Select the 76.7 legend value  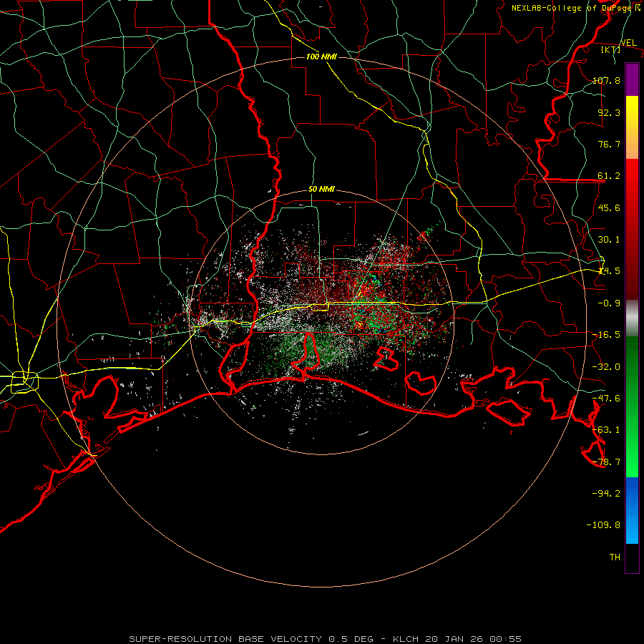point(609,144)
